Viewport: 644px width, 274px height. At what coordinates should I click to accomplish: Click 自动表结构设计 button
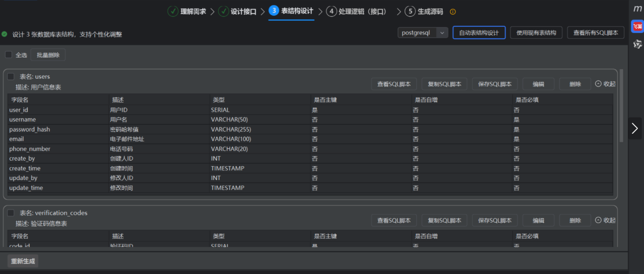click(479, 33)
